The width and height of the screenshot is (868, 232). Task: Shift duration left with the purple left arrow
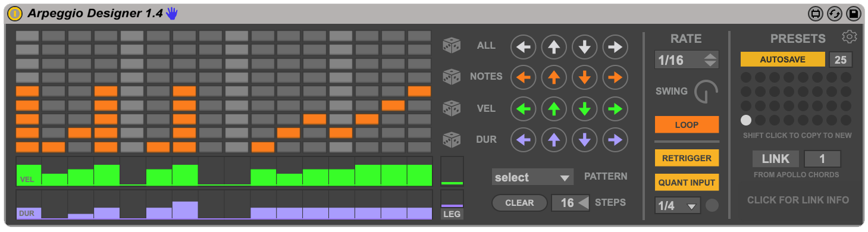524,140
